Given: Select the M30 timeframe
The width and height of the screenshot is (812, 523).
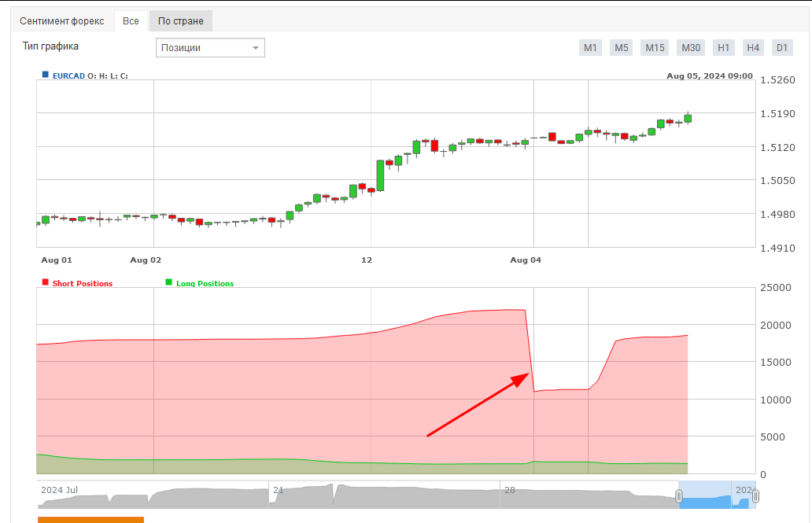Looking at the screenshot, I should (x=691, y=48).
